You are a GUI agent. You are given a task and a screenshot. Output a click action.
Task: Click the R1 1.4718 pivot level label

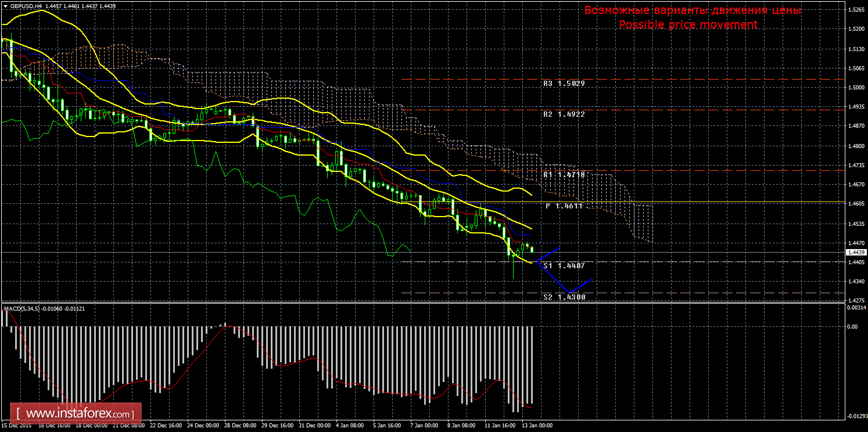564,174
